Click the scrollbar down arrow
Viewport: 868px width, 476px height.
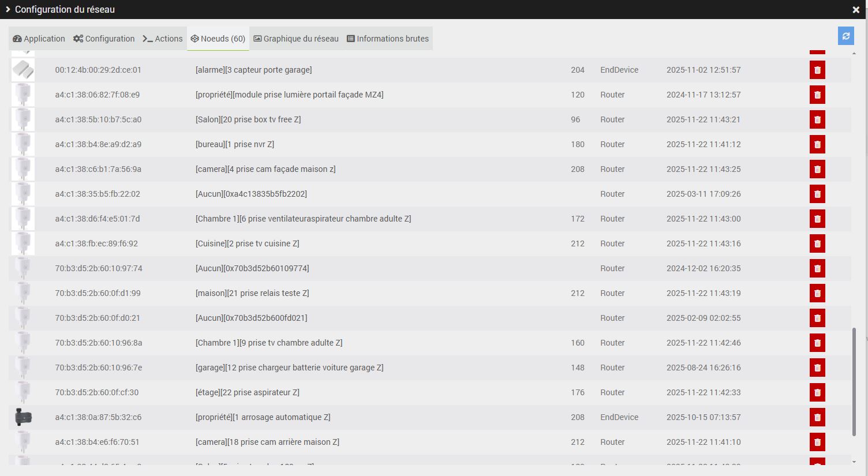(x=854, y=462)
